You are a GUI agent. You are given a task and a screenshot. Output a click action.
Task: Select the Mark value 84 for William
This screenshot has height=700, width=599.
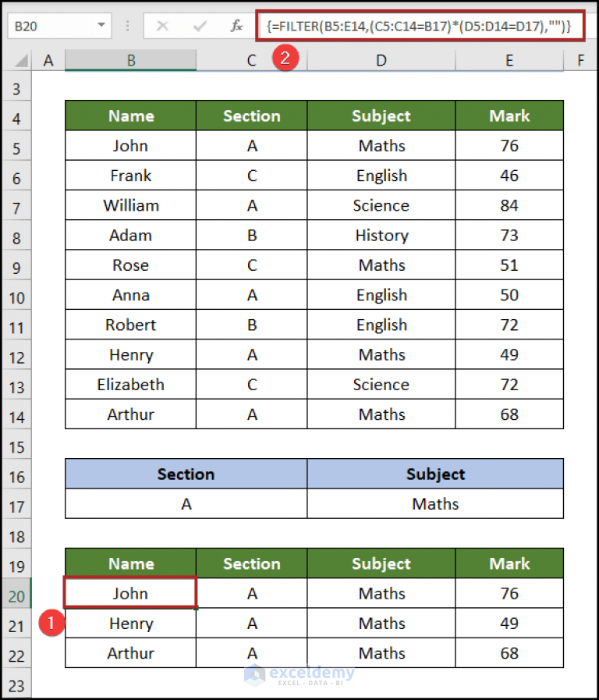509,205
